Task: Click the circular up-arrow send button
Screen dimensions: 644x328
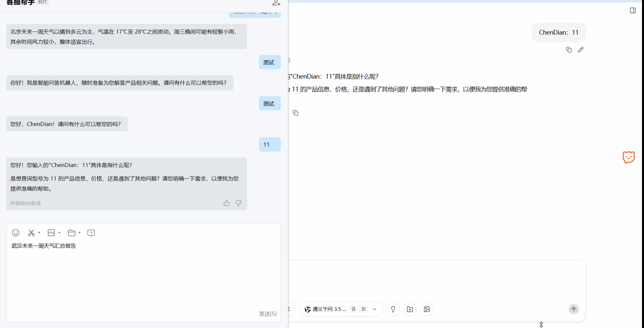Action: coord(573,309)
